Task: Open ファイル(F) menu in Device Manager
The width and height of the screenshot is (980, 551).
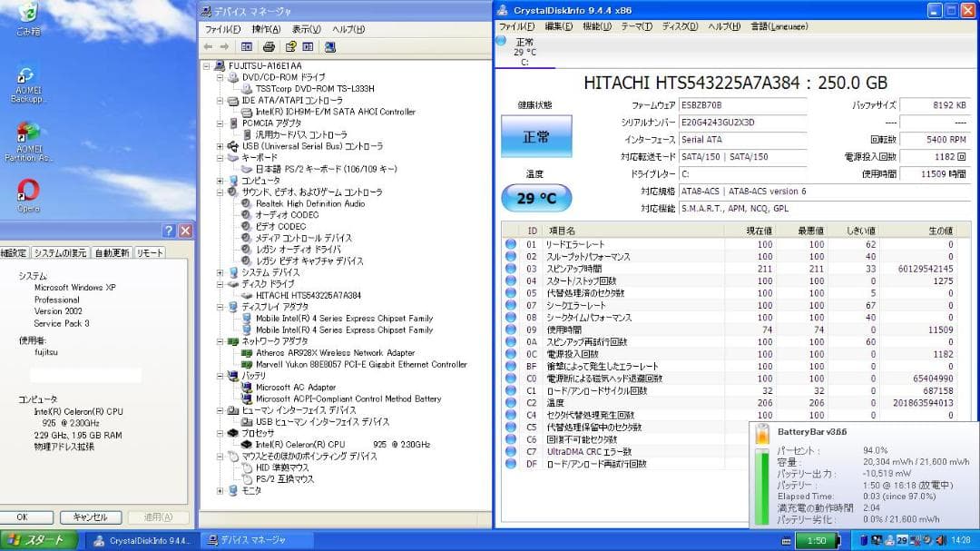Action: tap(222, 29)
